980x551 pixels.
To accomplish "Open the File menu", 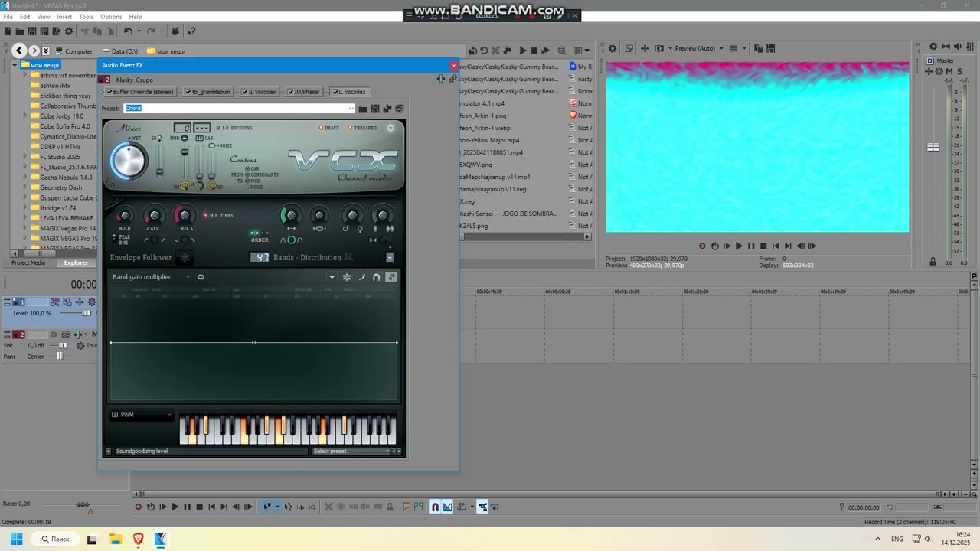I will tap(8, 17).
